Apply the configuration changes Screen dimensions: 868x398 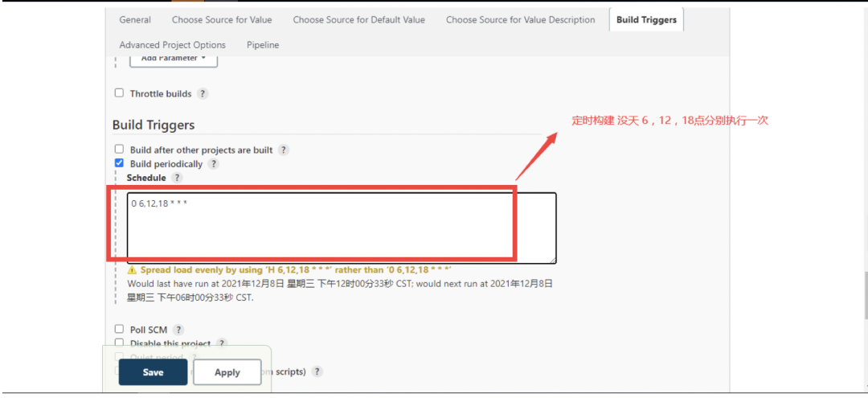tap(227, 372)
